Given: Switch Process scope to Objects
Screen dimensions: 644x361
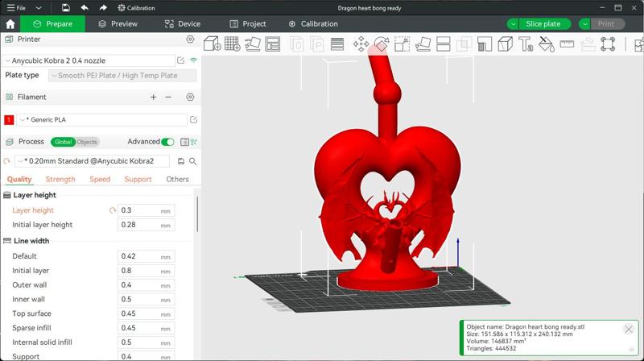Looking at the screenshot, I should (x=87, y=142).
